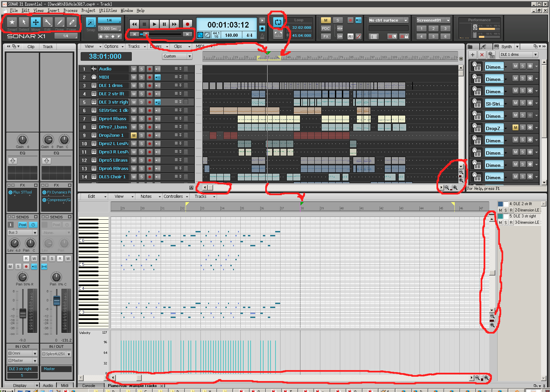Start playback with the Play button
Screen dimensions: 550x392
click(154, 24)
